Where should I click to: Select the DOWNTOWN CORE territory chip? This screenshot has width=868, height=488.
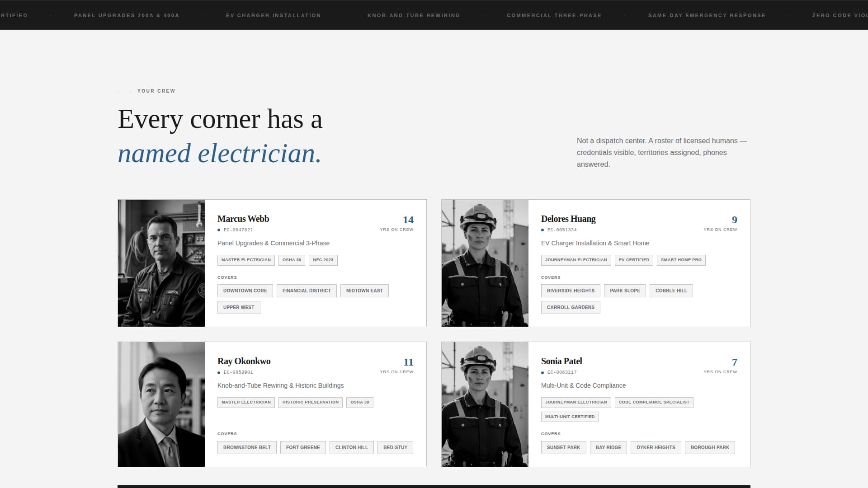point(245,291)
